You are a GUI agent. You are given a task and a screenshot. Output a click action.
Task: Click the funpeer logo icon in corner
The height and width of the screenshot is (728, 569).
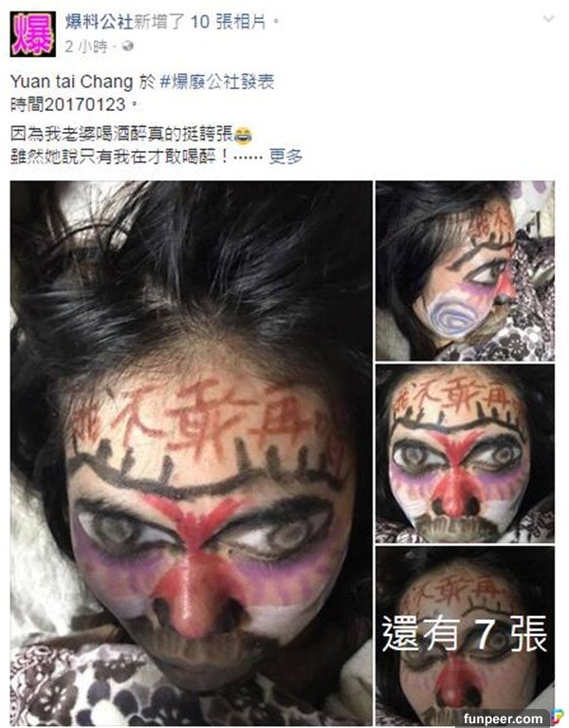[557, 718]
